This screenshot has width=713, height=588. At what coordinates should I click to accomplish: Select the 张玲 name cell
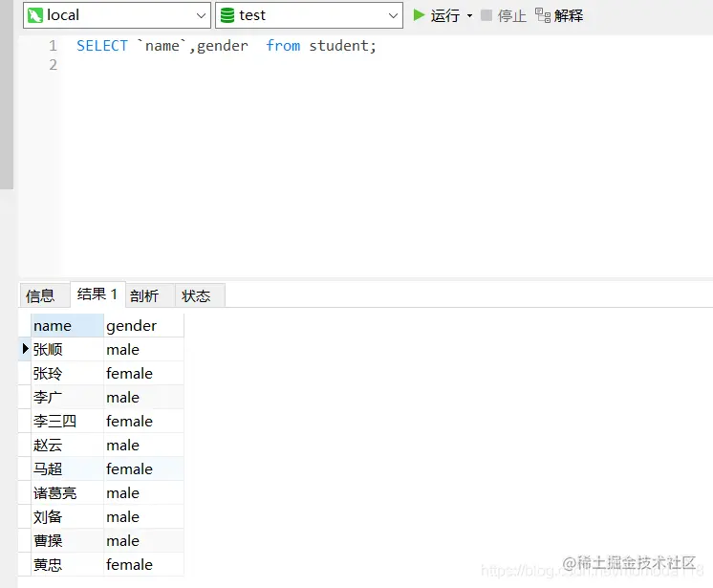pos(67,373)
